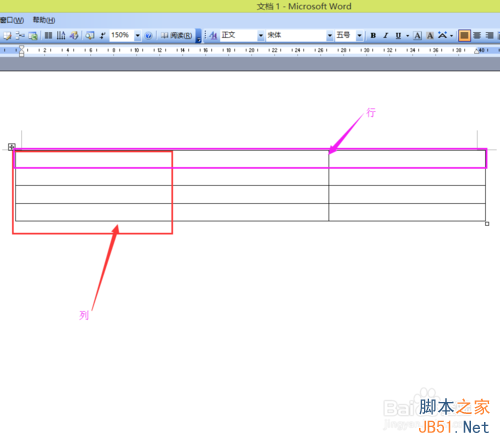This screenshot has height=441, width=500.
Task: Open Microsoft Word Help question-mark icon
Action: 148,36
